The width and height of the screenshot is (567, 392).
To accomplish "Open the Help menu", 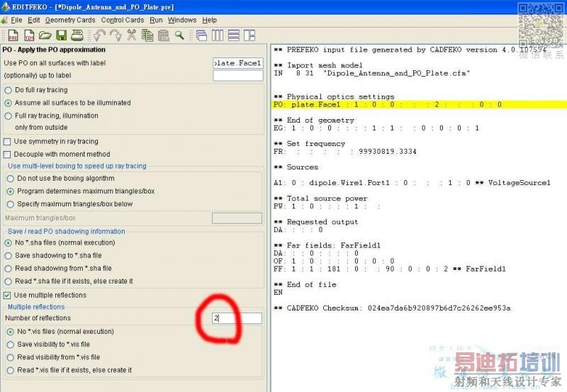I will [x=209, y=21].
